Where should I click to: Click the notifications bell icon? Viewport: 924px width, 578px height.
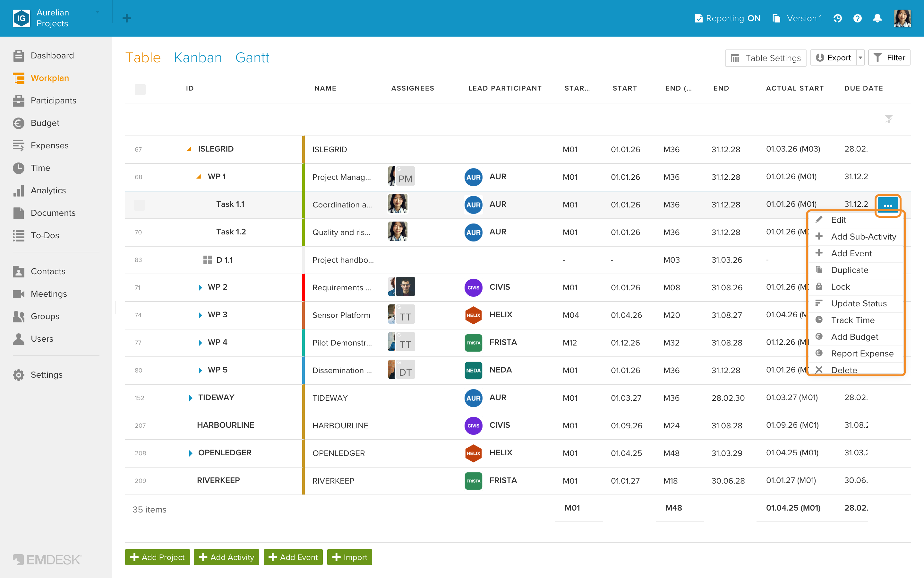pos(877,18)
